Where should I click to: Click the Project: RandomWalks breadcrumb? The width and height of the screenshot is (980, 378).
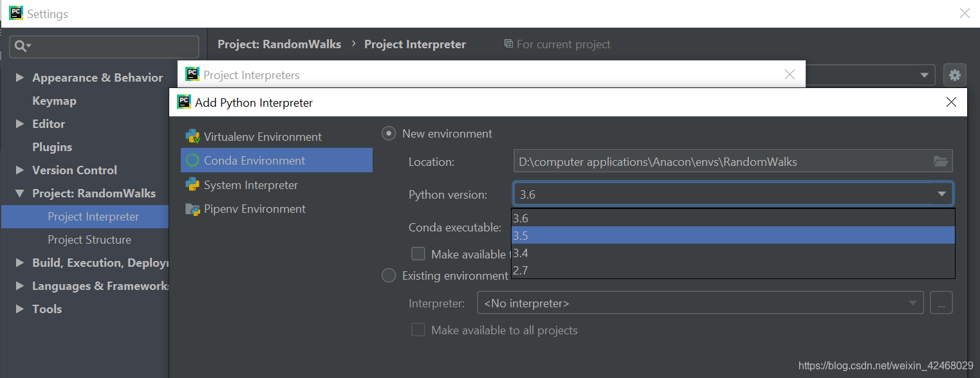point(279,44)
